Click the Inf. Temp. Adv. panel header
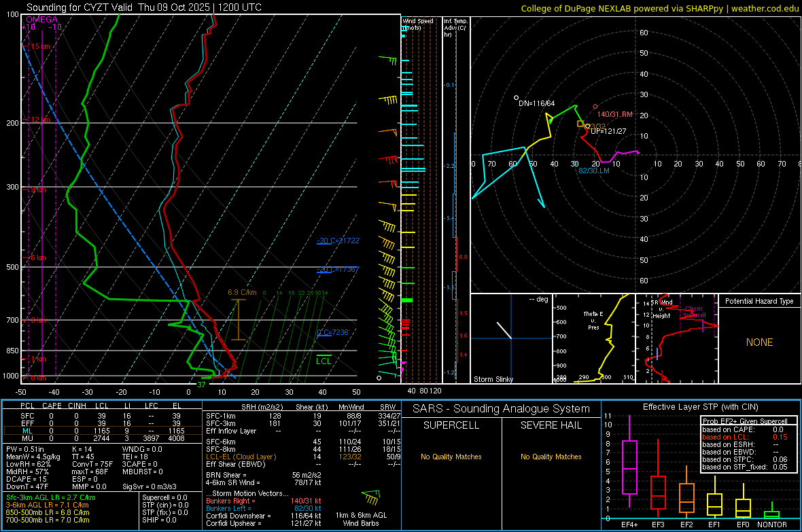 point(455,28)
